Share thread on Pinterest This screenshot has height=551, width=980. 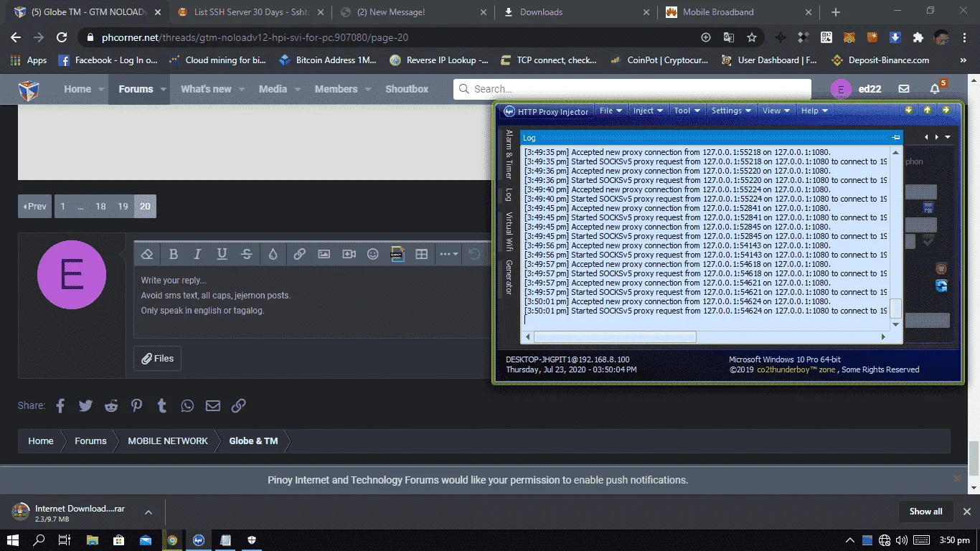click(136, 406)
